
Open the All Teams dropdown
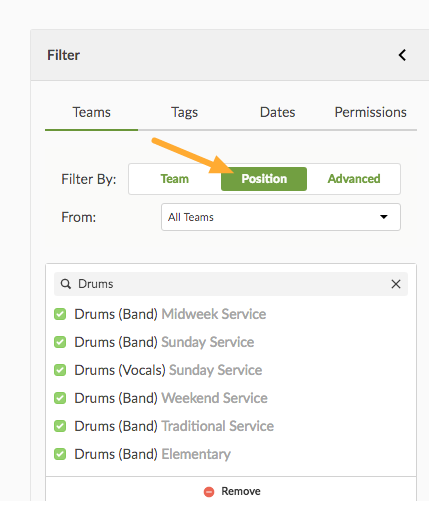pos(281,217)
